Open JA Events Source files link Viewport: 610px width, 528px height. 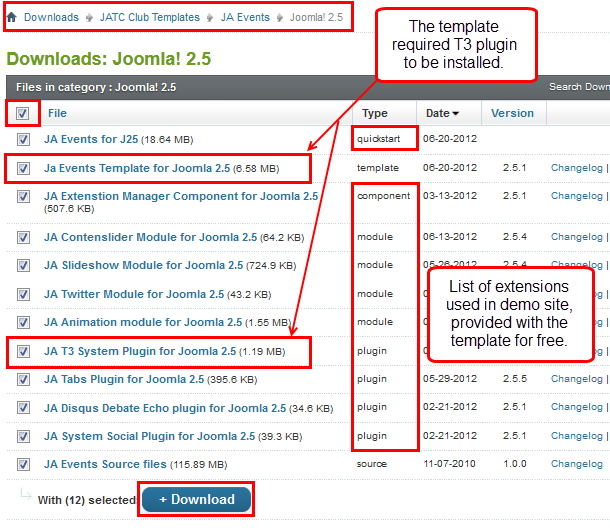(105, 465)
